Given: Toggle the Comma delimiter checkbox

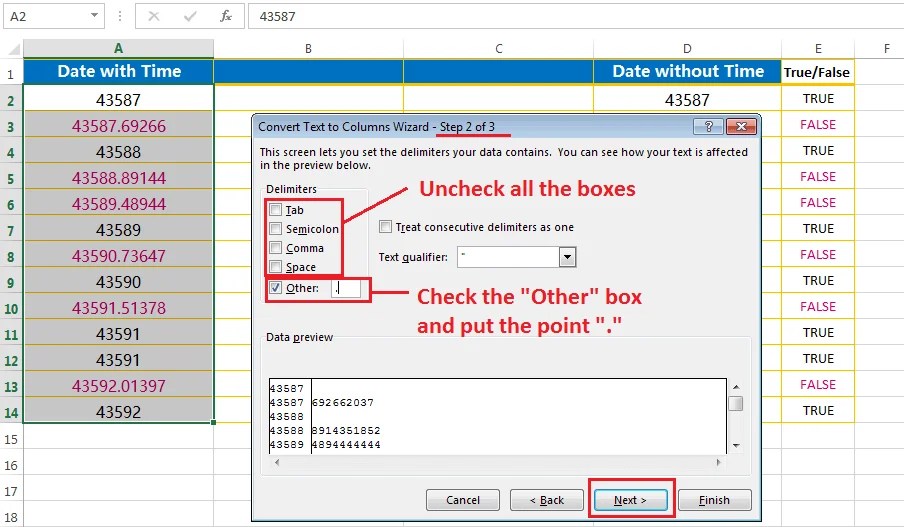Looking at the screenshot, I should coord(276,247).
